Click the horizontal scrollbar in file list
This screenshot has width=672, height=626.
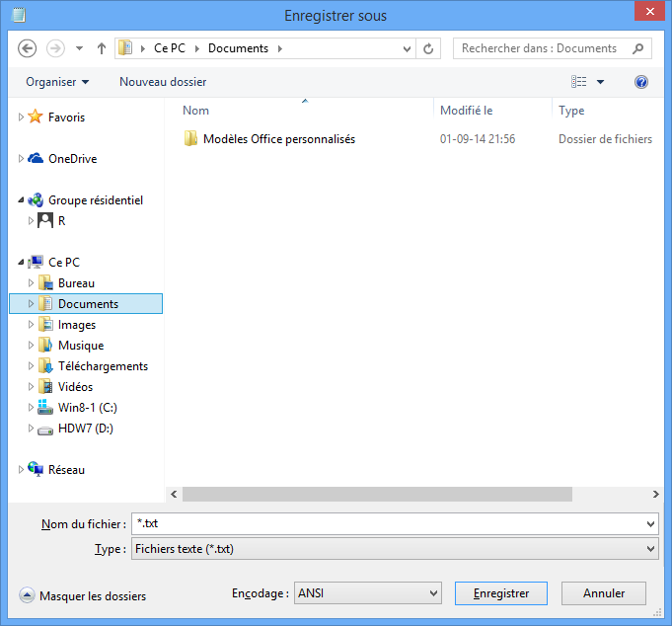376,494
